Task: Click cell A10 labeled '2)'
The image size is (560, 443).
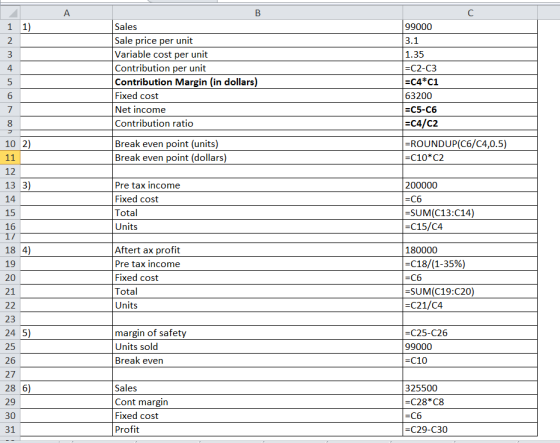Action: [x=66, y=144]
